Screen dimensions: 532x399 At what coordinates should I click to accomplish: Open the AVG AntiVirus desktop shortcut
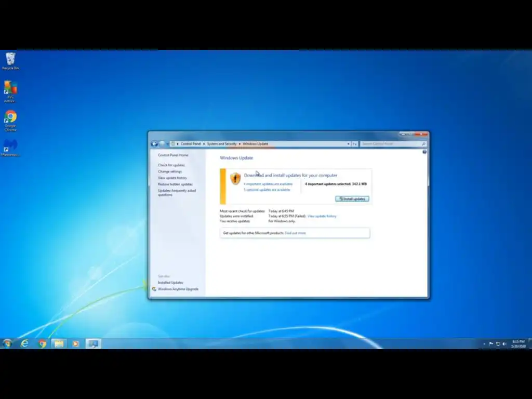coord(10,91)
